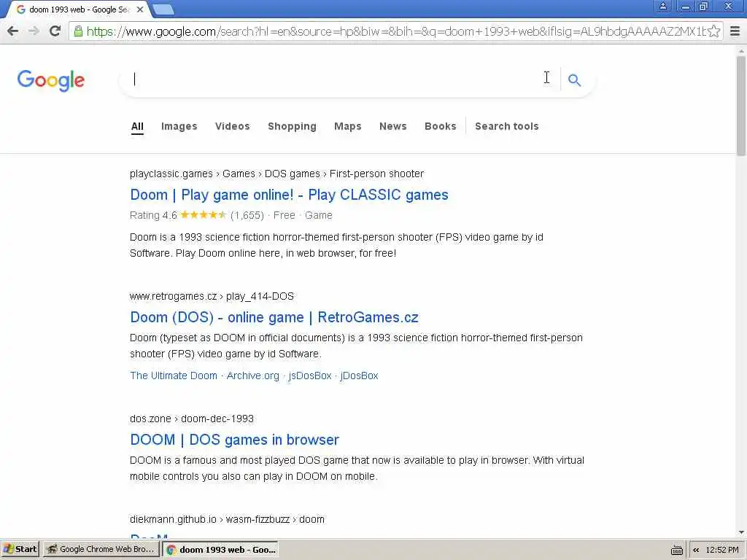Click The Ultimate Doom sitelink
Image resolution: width=747 pixels, height=560 pixels.
click(174, 376)
